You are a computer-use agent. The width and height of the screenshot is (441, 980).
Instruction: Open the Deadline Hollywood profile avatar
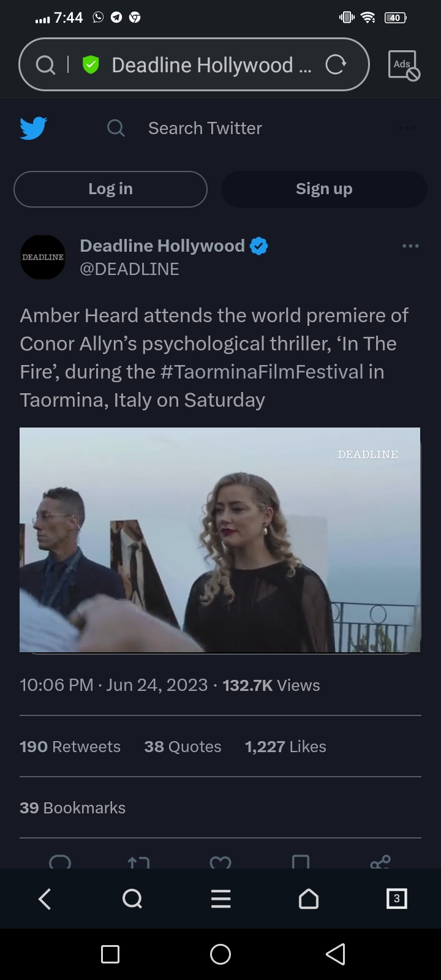point(43,257)
